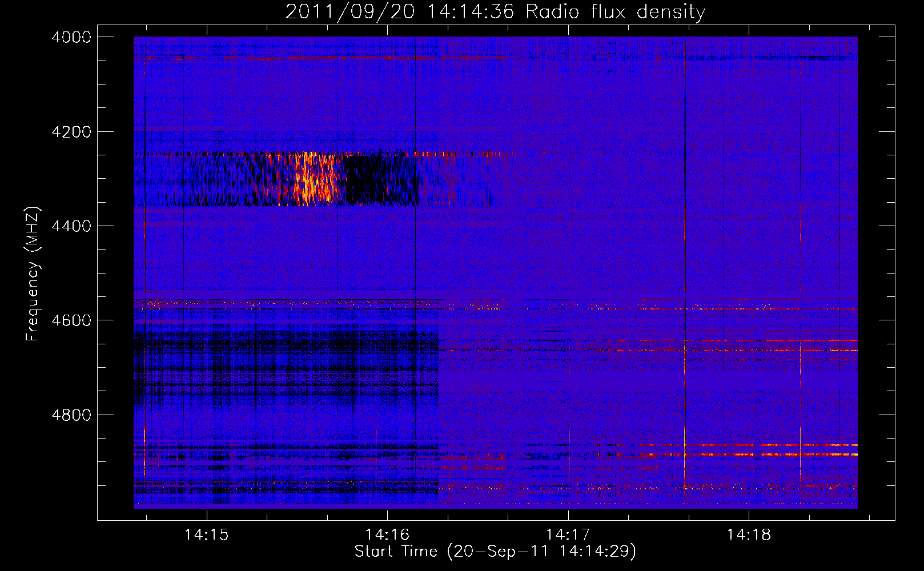
Task: Click the 14:17 time tick label
Action: (x=568, y=535)
